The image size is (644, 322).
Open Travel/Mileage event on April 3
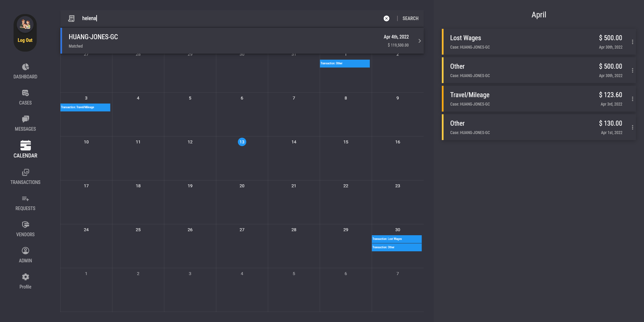[85, 107]
